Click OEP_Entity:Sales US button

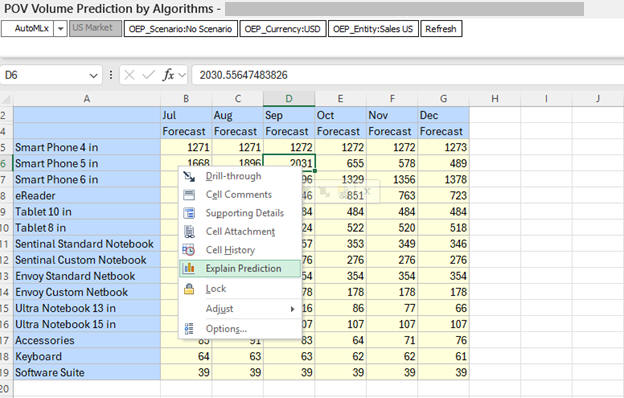pos(373,29)
